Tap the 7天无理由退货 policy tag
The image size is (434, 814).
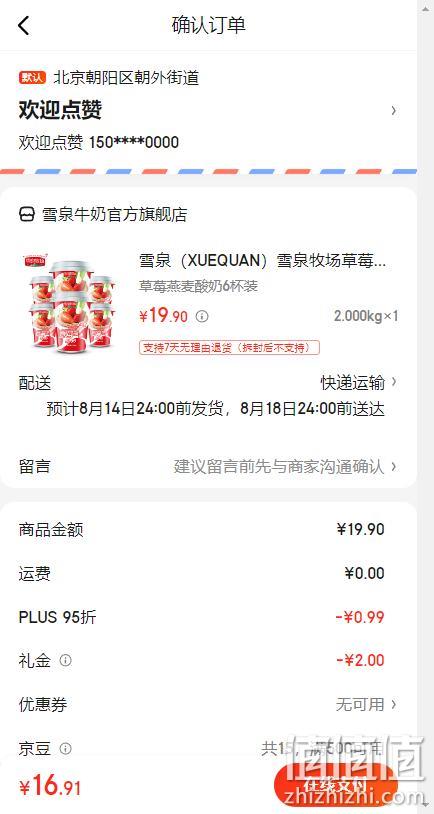[x=229, y=347]
